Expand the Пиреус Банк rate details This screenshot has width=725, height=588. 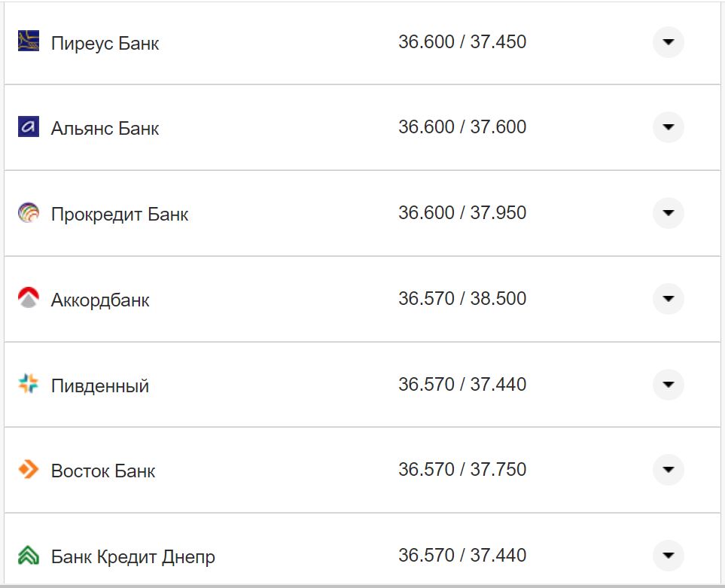tap(668, 43)
